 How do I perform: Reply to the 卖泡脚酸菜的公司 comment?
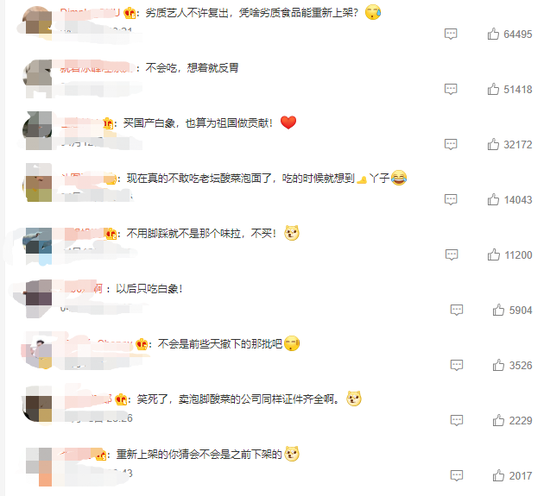pos(457,420)
